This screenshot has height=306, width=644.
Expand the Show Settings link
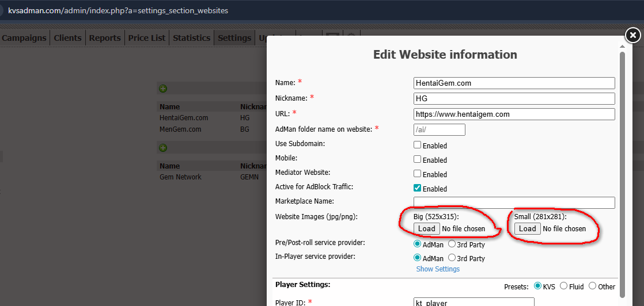click(x=438, y=269)
